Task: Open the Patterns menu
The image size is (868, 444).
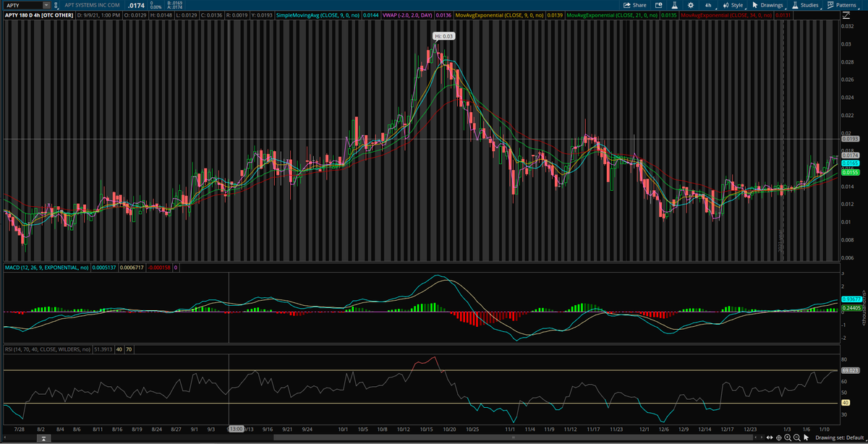Action: click(x=843, y=5)
